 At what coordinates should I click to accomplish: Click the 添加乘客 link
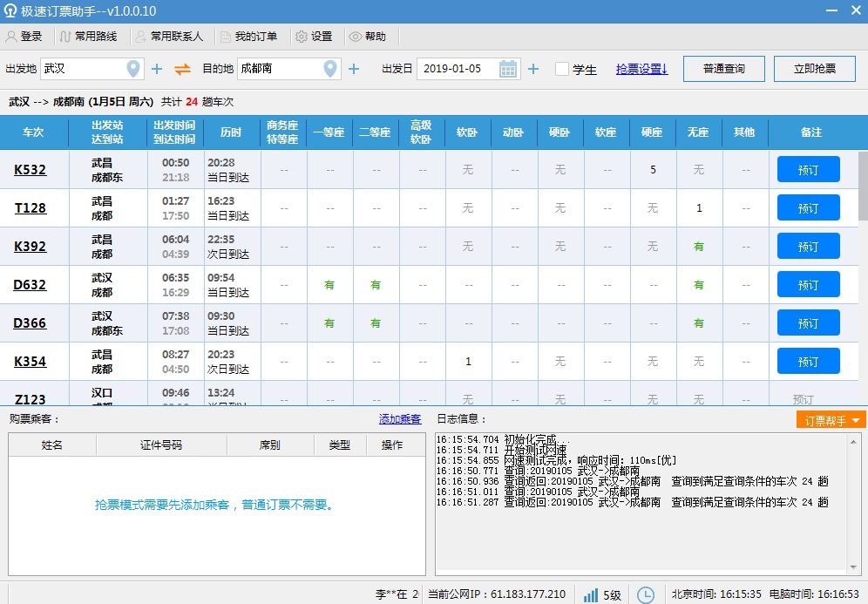pyautogui.click(x=400, y=419)
